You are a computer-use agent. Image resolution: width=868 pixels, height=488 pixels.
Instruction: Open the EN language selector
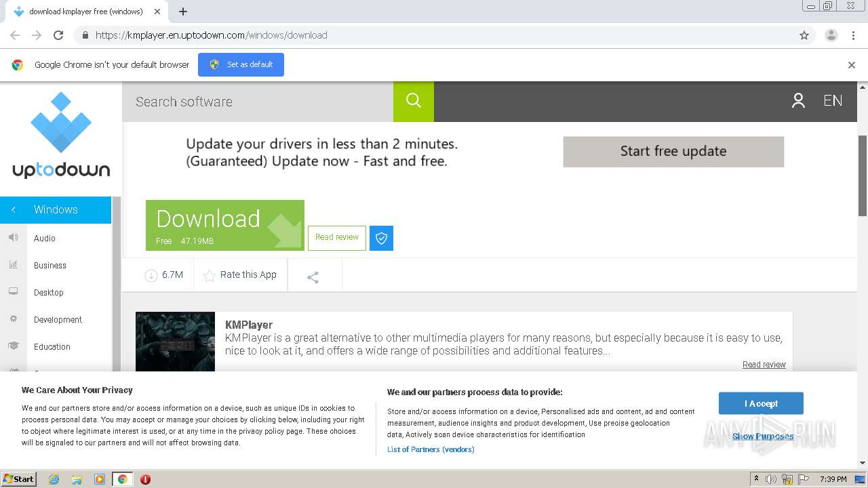coord(833,101)
